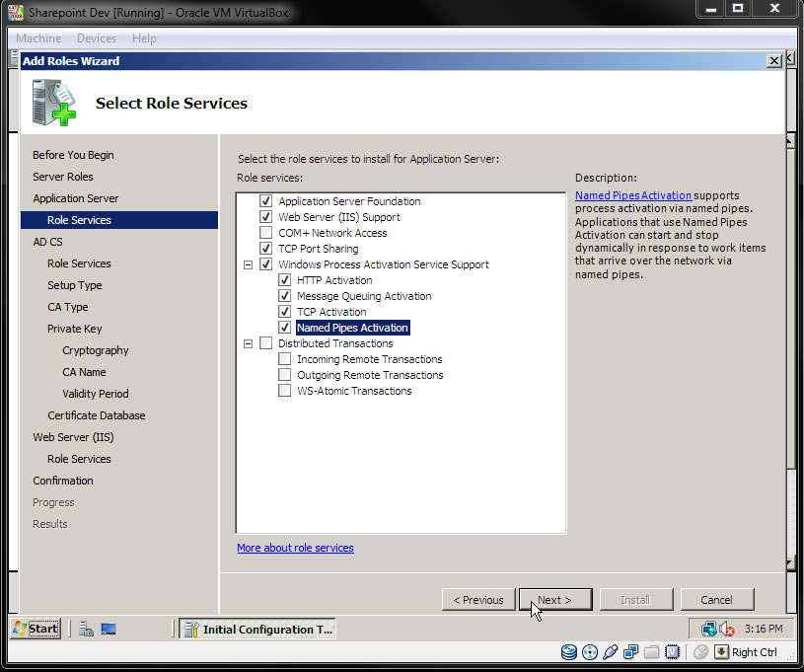Open Certificate Database wizard step
804x672 pixels.
pos(97,415)
